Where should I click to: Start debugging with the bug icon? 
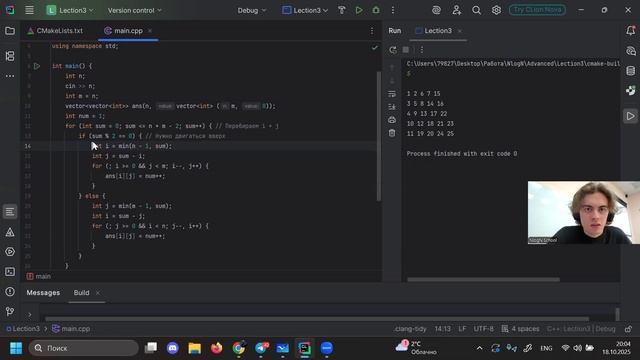point(376,10)
